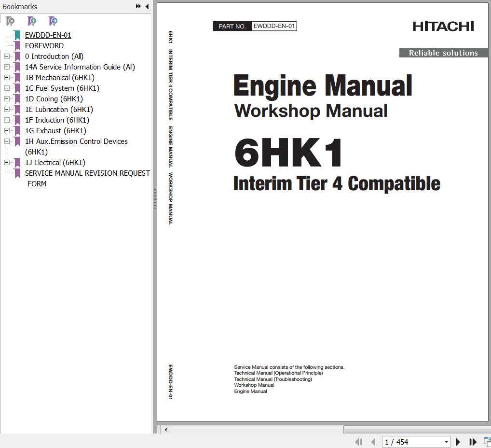Jump to 1D Cooling (6HK1) section
This screenshot has height=448, width=491.
(54, 99)
